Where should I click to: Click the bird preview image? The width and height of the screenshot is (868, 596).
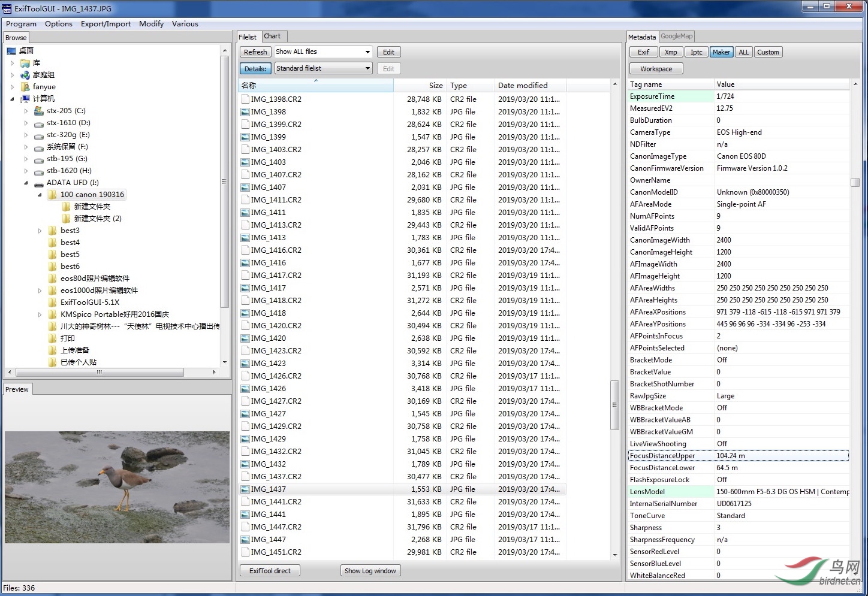pos(117,487)
